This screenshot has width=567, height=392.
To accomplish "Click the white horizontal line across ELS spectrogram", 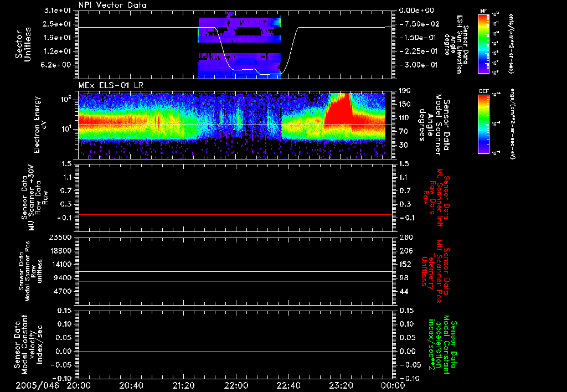I will 235,125.
